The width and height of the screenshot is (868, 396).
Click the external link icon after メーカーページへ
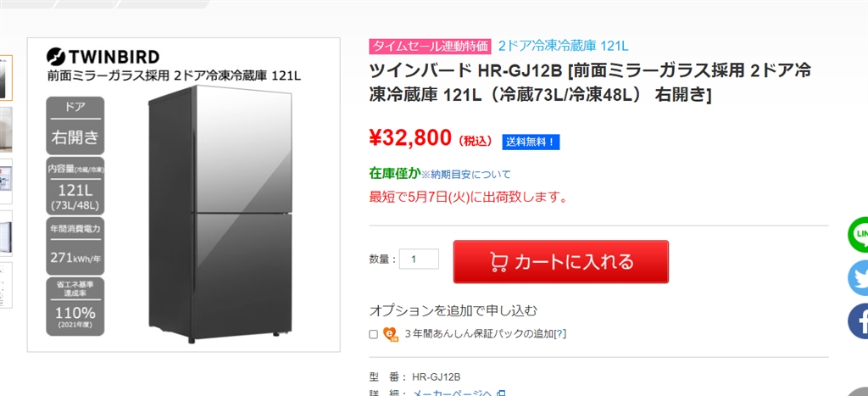pos(500,393)
